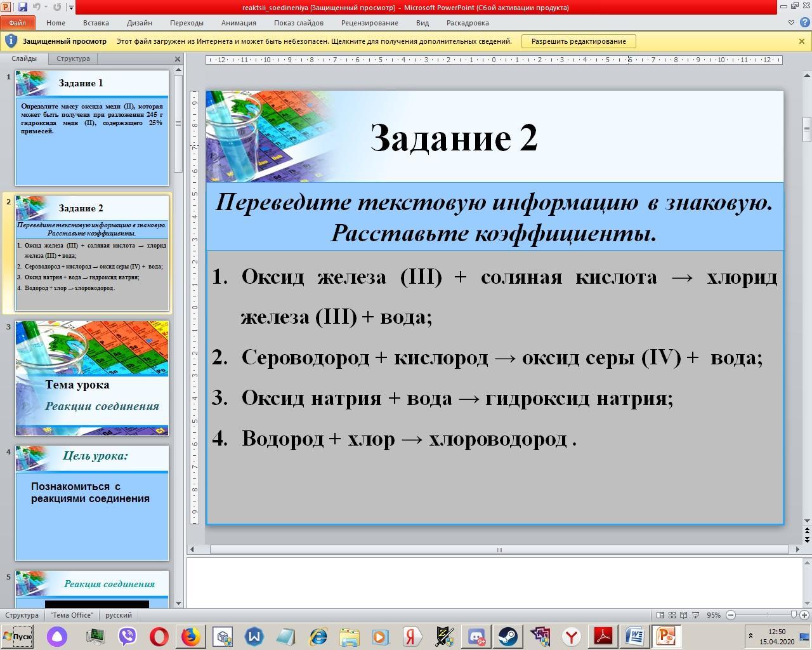Open the Анимация ribbon tab

[239, 23]
